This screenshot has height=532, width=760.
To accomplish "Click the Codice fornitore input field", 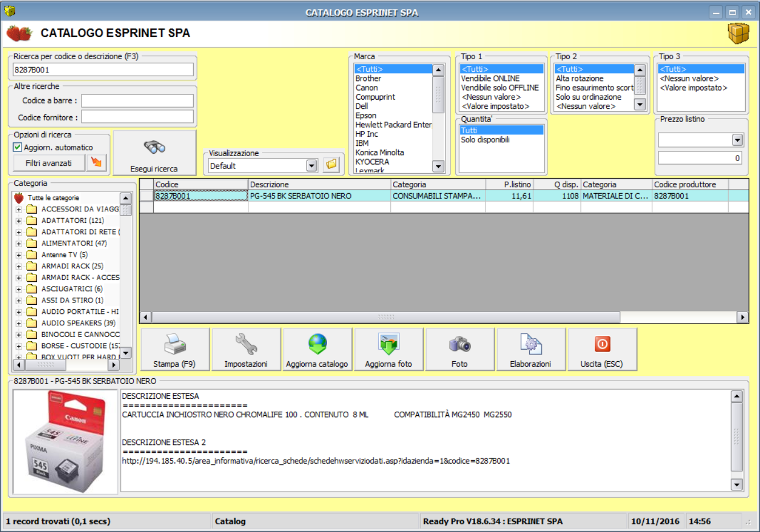I will click(x=137, y=117).
